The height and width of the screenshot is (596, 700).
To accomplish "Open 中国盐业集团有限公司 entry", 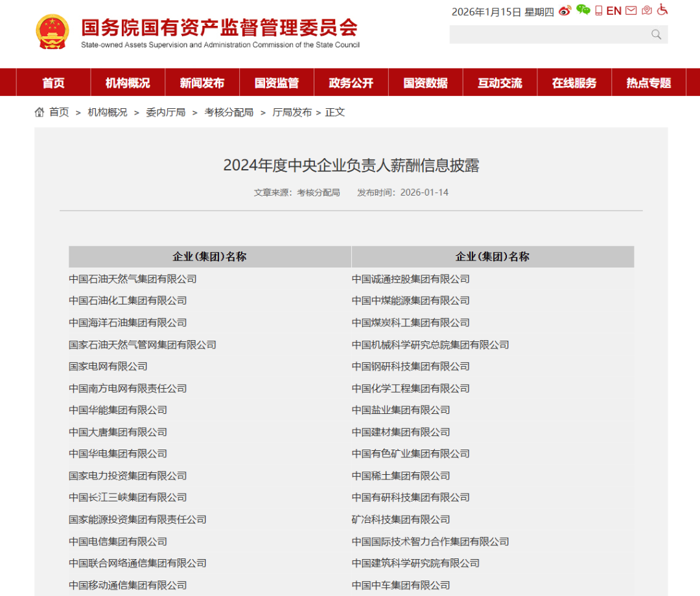I will click(401, 411).
